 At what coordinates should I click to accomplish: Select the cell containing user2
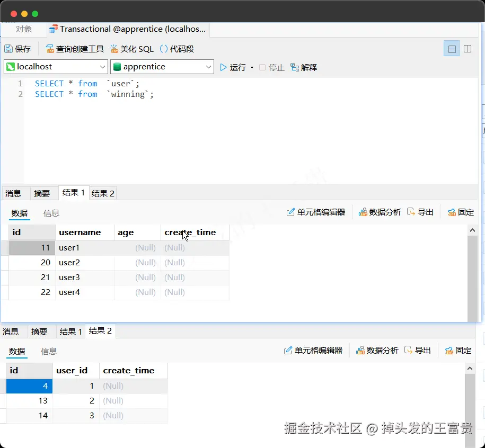tap(85, 263)
